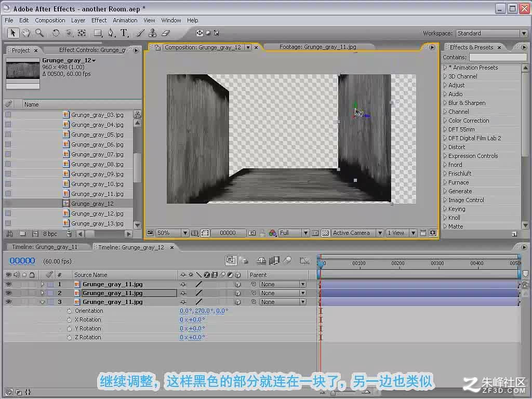Open the Active Camera view dropdown

pos(357,233)
